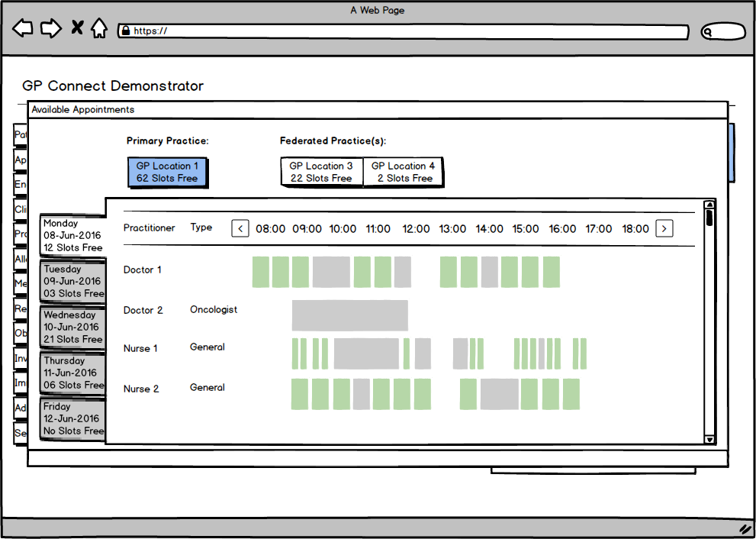Click Doctor 2's grey booked block
Image resolution: width=756 pixels, height=539 pixels.
point(349,315)
